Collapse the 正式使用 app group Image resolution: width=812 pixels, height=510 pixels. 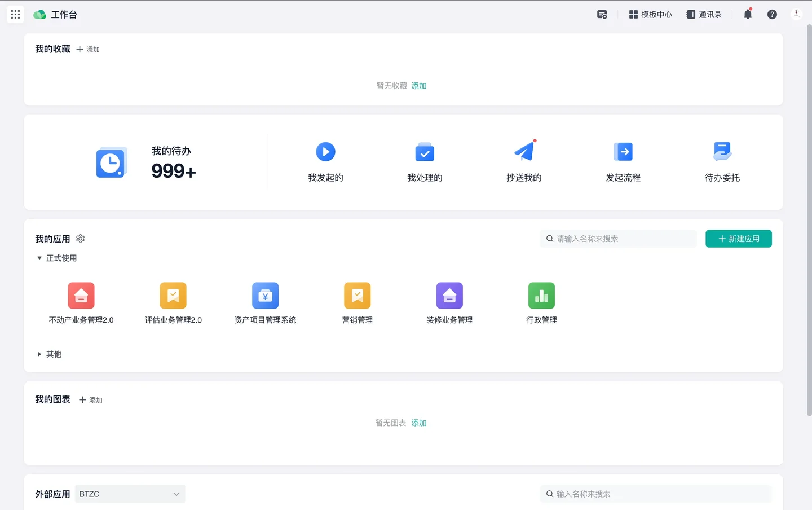point(39,258)
